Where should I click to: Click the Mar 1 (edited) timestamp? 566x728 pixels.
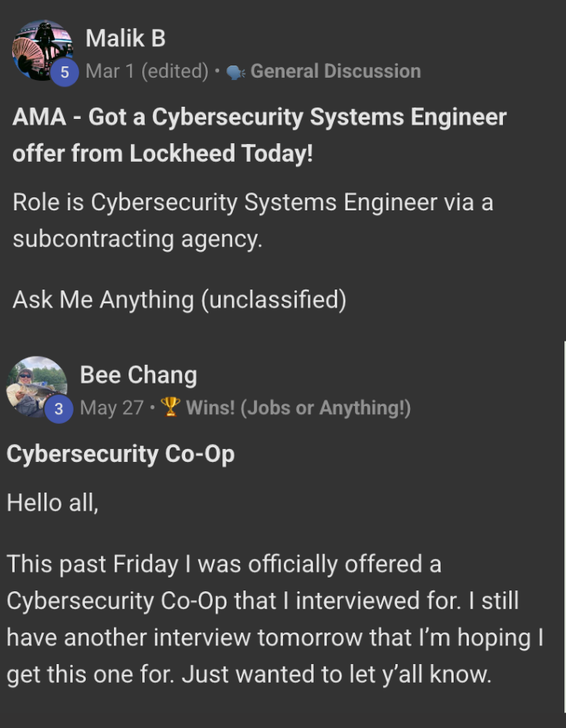147,71
